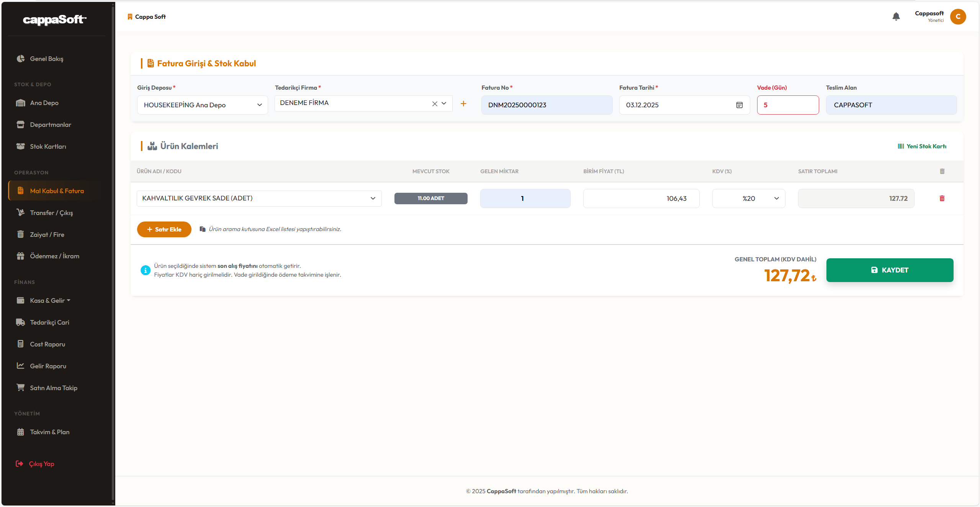This screenshot has height=507, width=980.
Task: Clear the DENEME FİRMA supplier selection
Action: (x=434, y=103)
